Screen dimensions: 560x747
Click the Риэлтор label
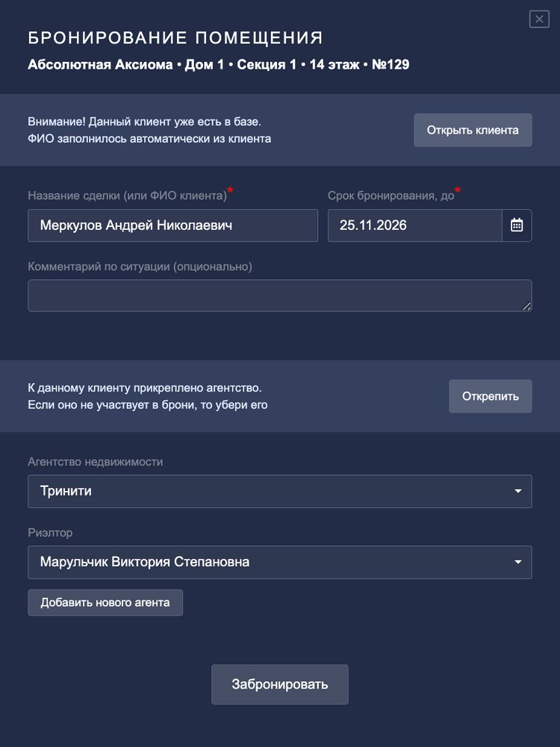[x=50, y=533]
